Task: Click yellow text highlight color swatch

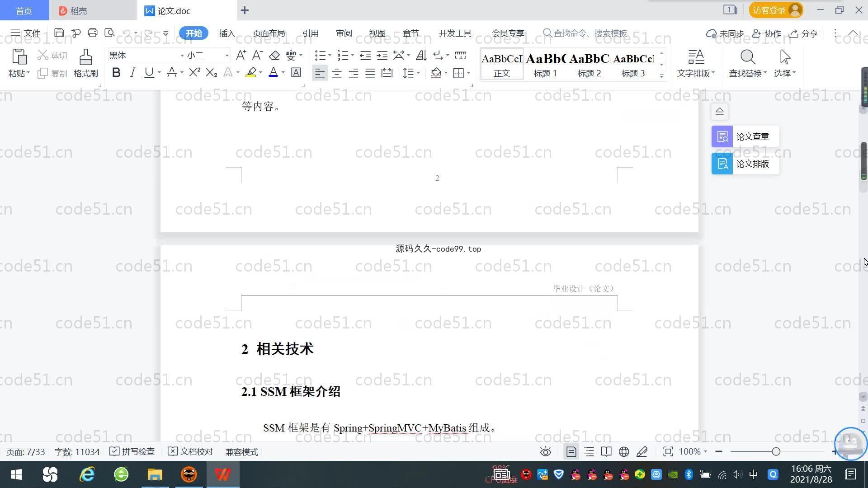Action: (x=251, y=72)
